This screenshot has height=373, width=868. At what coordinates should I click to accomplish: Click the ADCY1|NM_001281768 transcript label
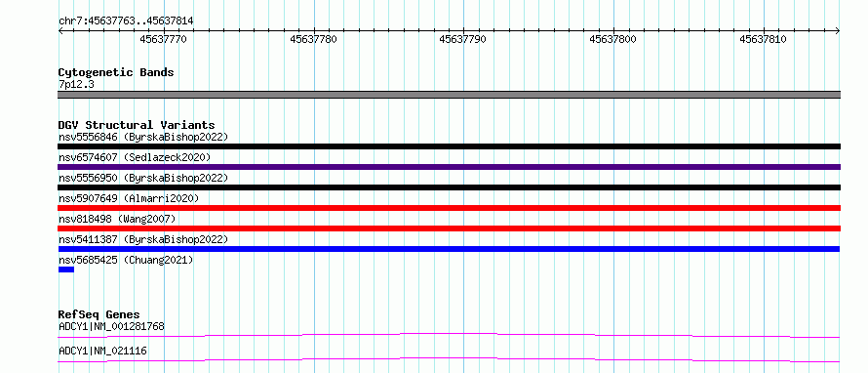(x=111, y=326)
